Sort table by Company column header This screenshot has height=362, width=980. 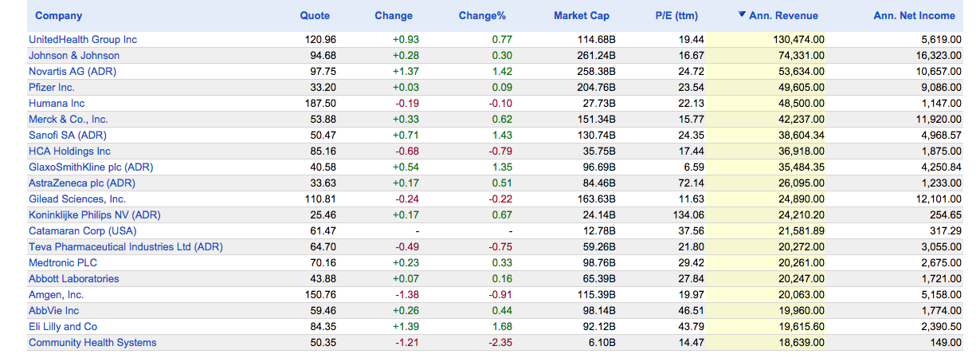pos(58,16)
